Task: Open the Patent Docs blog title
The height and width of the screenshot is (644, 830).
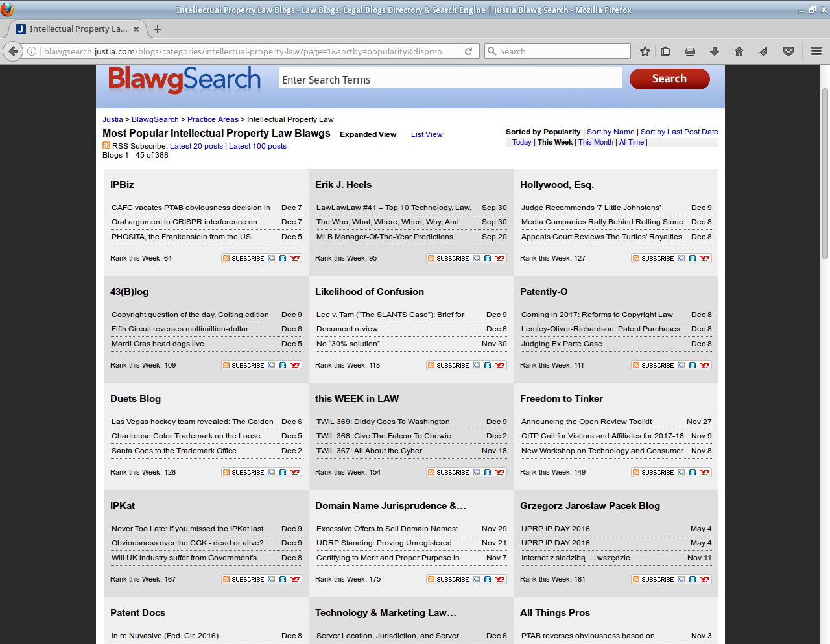Action: coord(137,613)
